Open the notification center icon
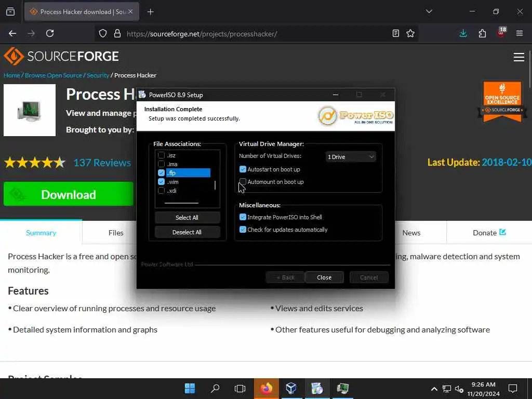This screenshot has height=399, width=532. pyautogui.click(x=513, y=389)
